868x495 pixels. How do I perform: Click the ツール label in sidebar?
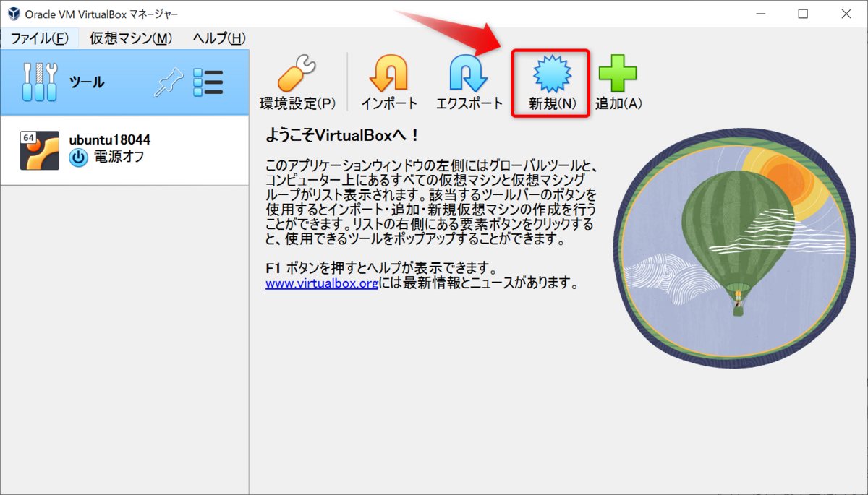click(x=87, y=82)
